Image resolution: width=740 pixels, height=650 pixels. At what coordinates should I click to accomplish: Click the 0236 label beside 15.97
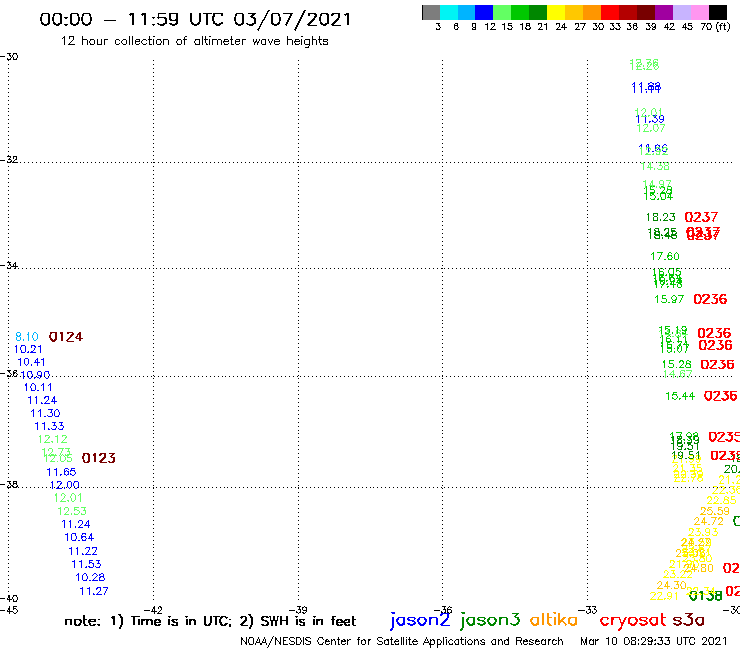click(x=710, y=299)
